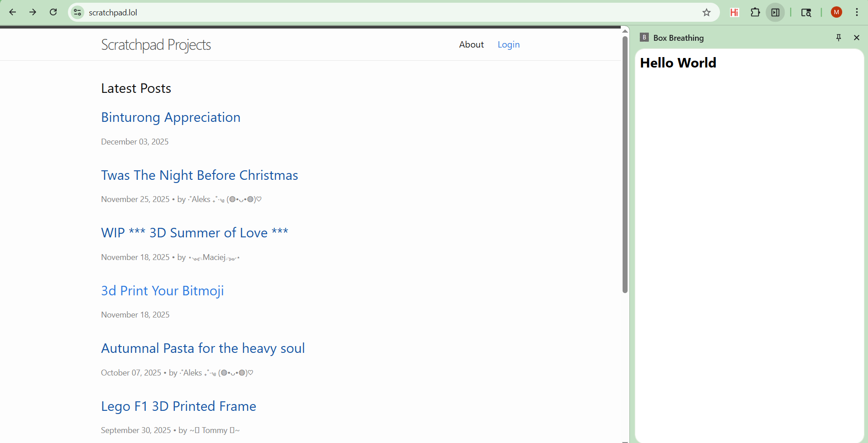Open the Chrome three-dot menu
Viewport: 868px width, 443px height.
(857, 12)
